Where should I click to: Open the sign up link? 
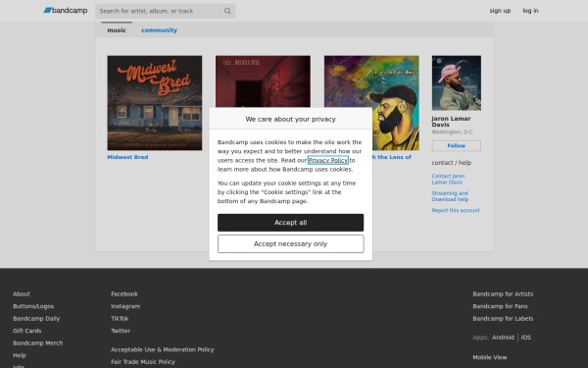[500, 11]
